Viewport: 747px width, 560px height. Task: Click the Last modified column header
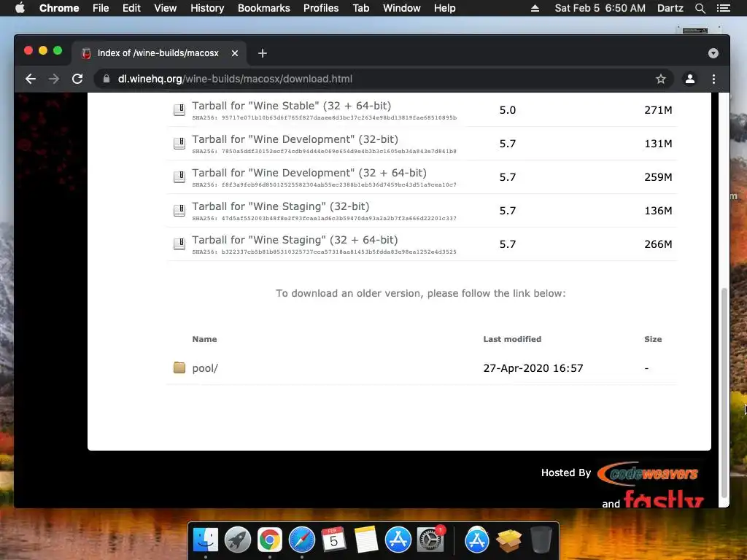click(x=512, y=339)
